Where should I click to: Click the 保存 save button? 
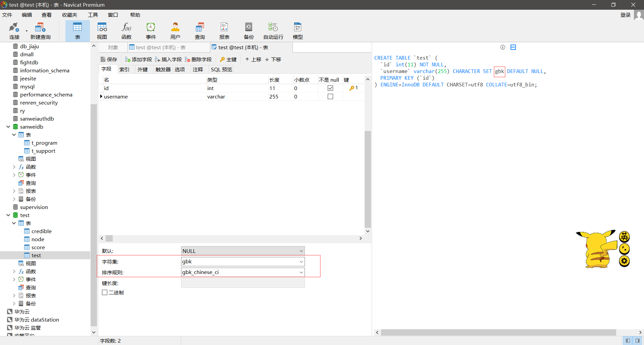click(109, 59)
